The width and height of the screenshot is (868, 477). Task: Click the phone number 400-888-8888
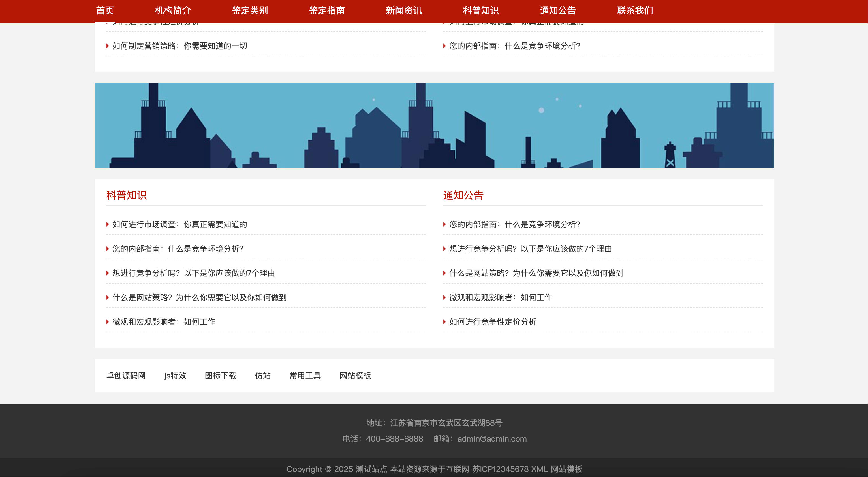pos(395,439)
